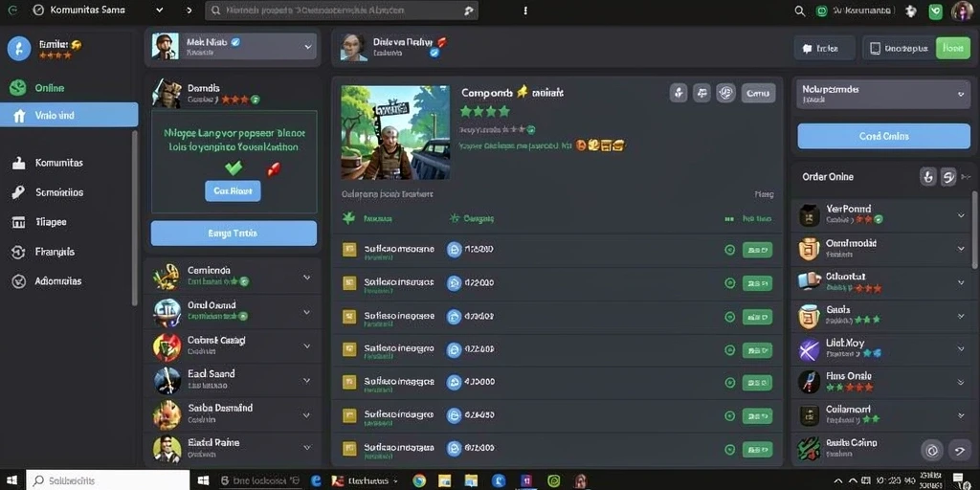Open Chrome from the taskbar
The image size is (980, 490).
click(419, 480)
